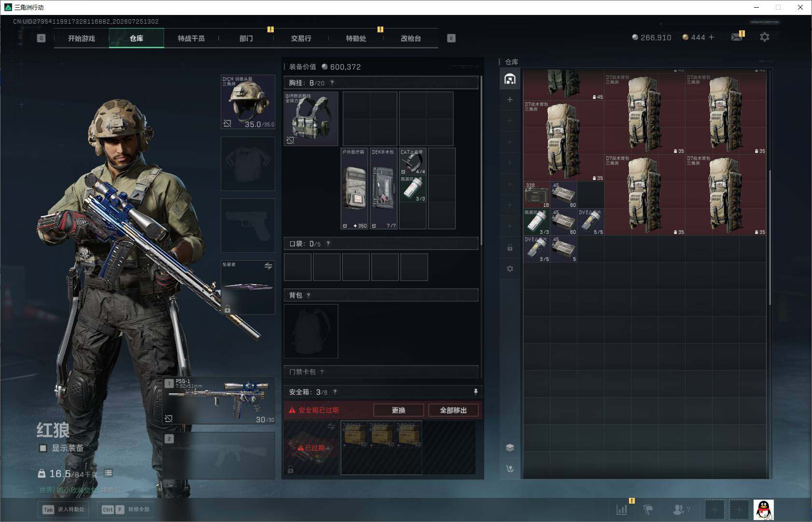Select the 仓库 warehouse tab
812x522 pixels.
click(137, 38)
